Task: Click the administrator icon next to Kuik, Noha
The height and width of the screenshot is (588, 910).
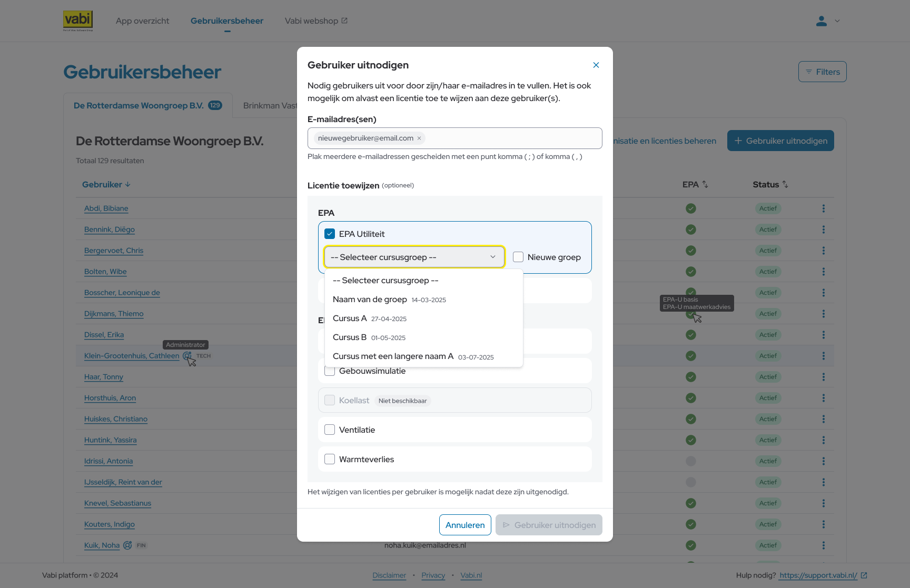Action: [x=127, y=545]
